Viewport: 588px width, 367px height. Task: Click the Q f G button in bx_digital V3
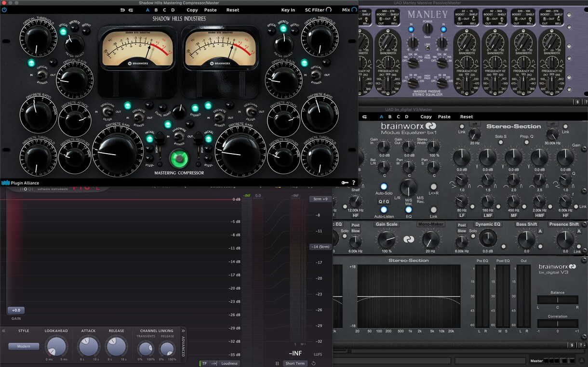coord(384,202)
